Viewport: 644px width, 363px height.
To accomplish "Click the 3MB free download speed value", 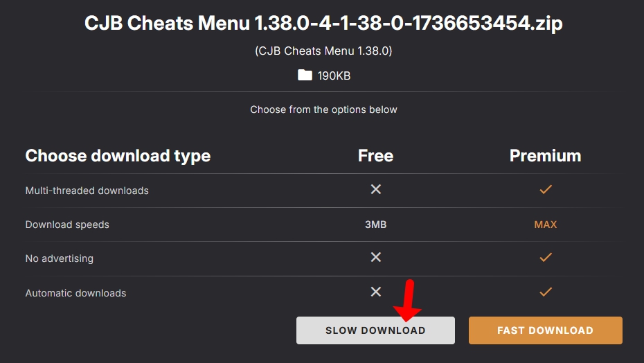I will click(x=376, y=224).
